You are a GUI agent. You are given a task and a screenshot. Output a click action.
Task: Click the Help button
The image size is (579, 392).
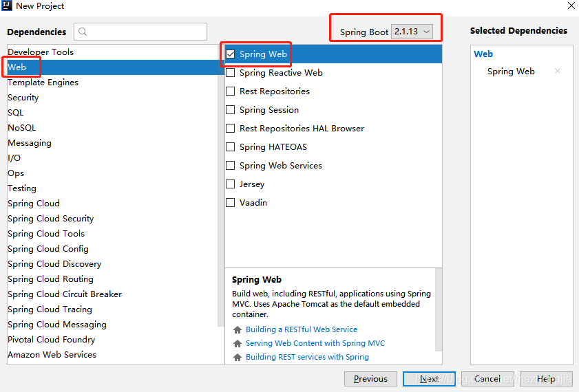pos(546,379)
